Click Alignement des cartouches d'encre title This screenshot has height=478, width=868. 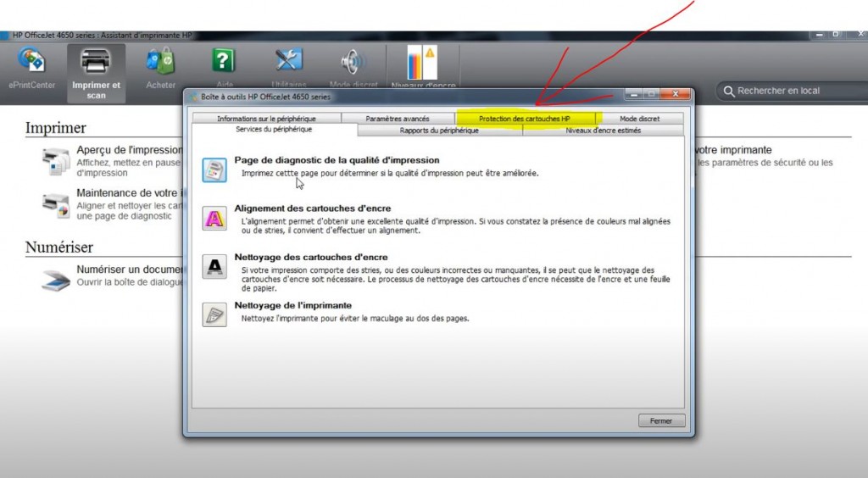[x=312, y=208]
